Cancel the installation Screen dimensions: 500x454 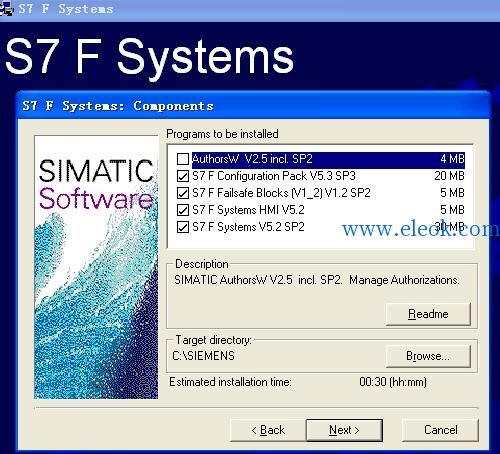pos(440,430)
